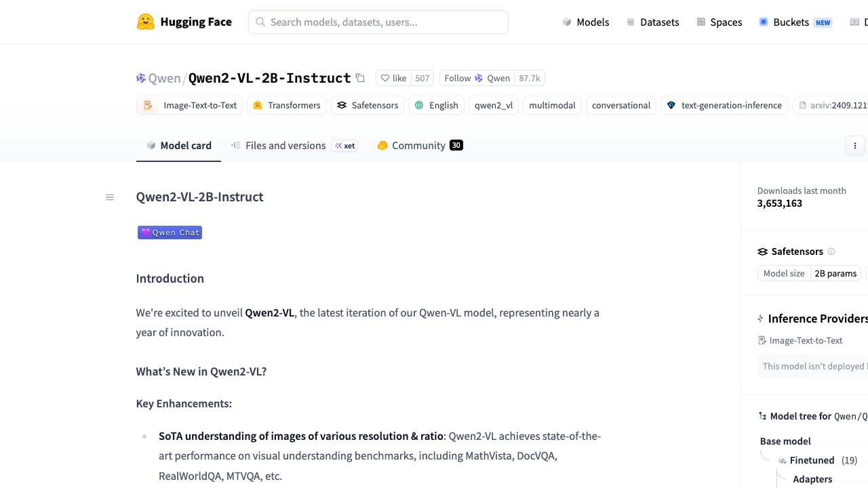Focus the search models input field
The height and width of the screenshot is (488, 868).
pyautogui.click(x=378, y=22)
